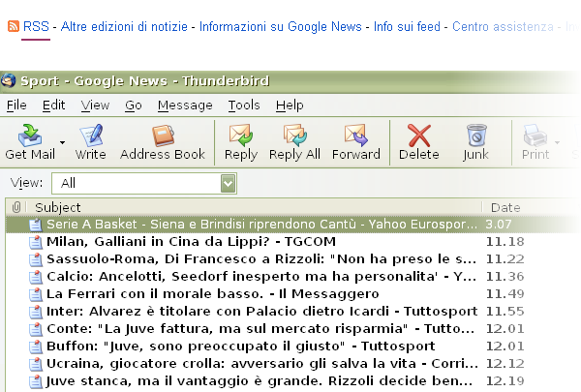581x392 pixels.
Task: Open the Get Mail dropdown arrow
Action: coord(62,142)
